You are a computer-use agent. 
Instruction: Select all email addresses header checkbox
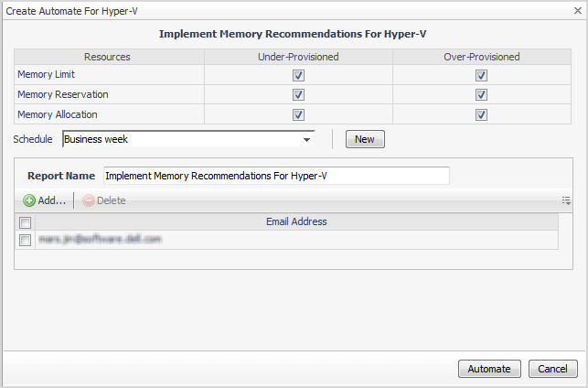(26, 221)
